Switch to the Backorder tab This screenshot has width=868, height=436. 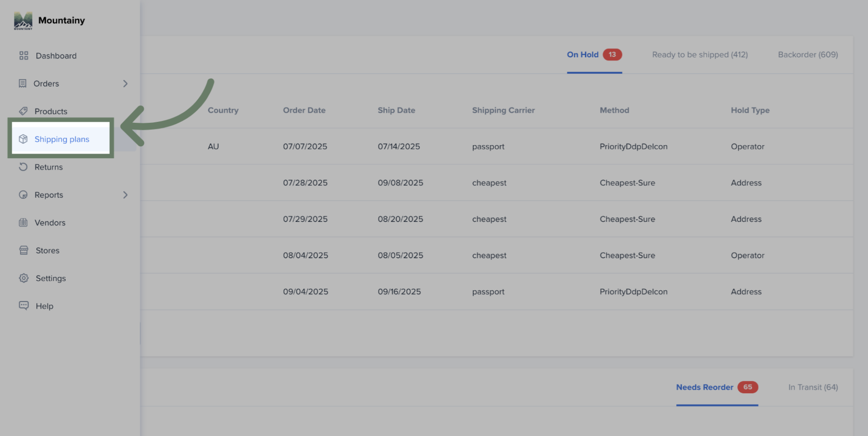(808, 55)
